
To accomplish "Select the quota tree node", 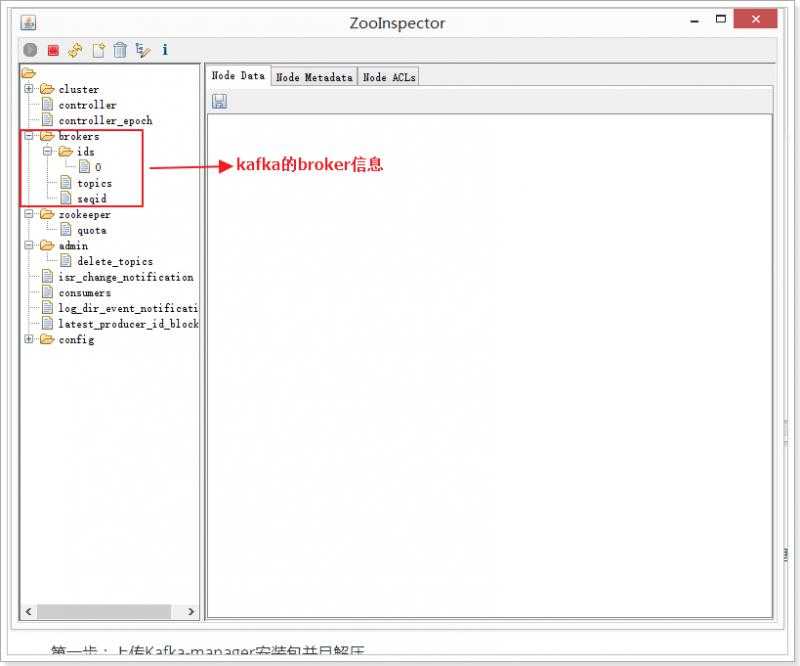I will point(92,231).
